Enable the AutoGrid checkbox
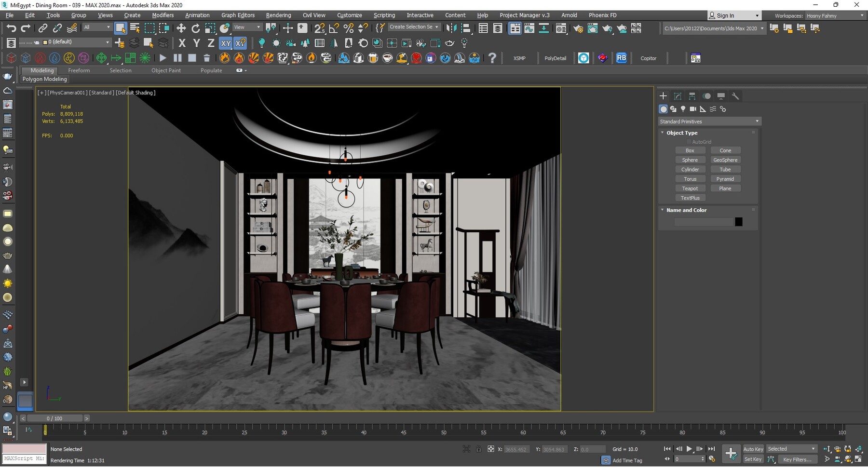This screenshot has height=470, width=868. (x=689, y=142)
